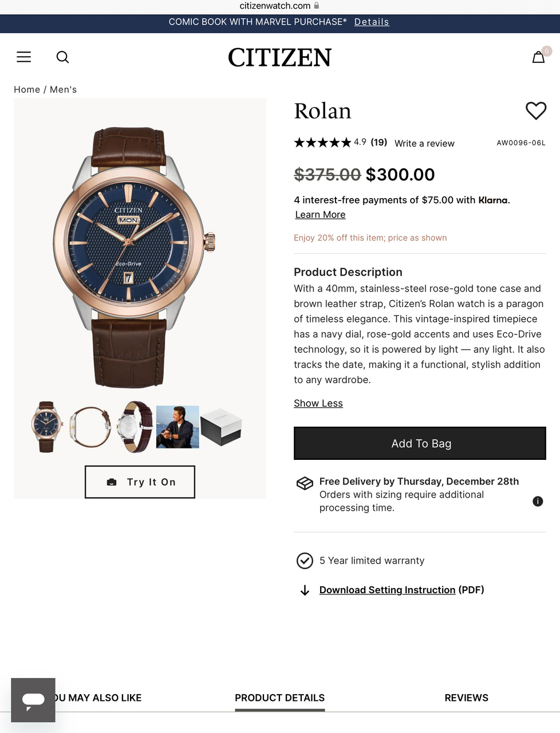Toggle the wishlist heart for Rolan
Screen dimensions: 560x733
tap(536, 111)
